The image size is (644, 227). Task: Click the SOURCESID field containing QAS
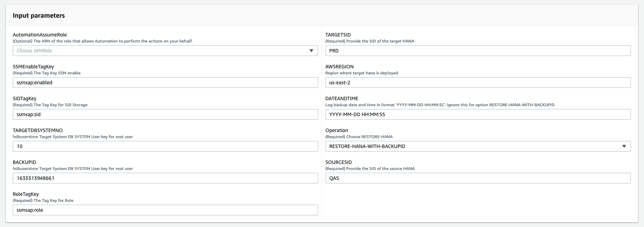point(478,178)
